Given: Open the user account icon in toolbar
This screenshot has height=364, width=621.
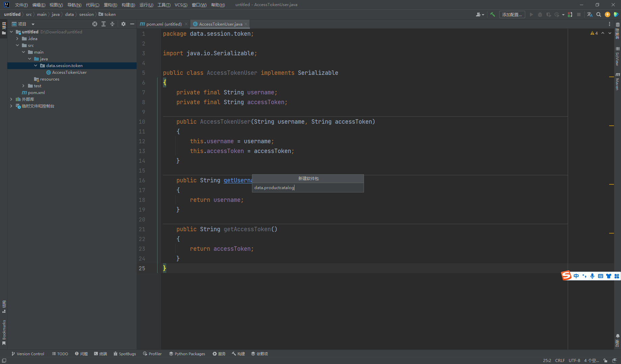Looking at the screenshot, I should point(480,14).
